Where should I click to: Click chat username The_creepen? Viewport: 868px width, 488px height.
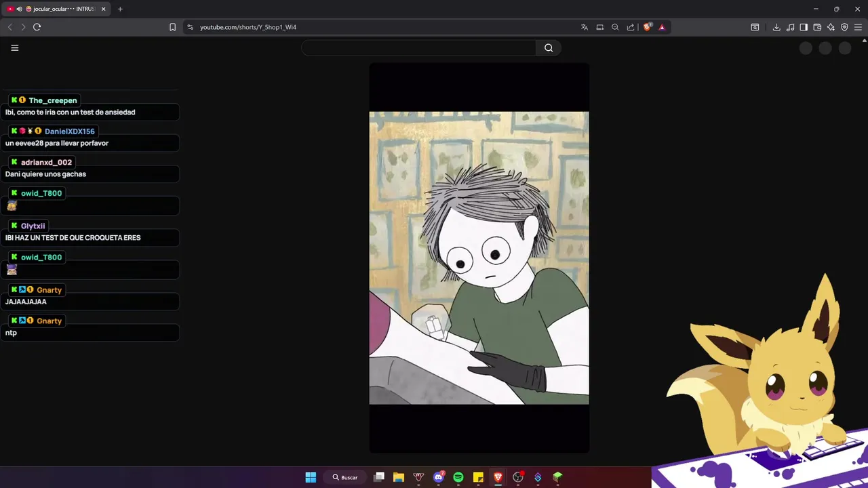click(x=53, y=100)
